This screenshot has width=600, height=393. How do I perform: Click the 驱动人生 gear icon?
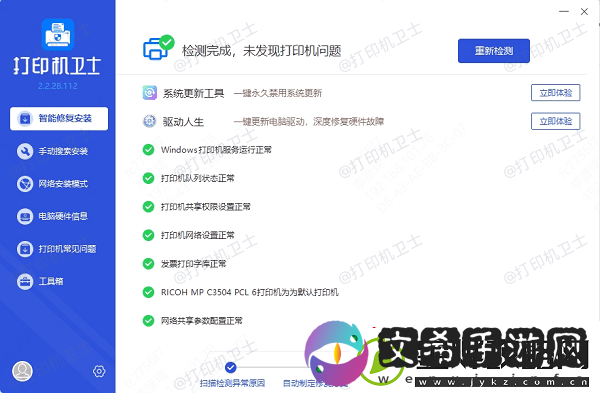pos(150,121)
